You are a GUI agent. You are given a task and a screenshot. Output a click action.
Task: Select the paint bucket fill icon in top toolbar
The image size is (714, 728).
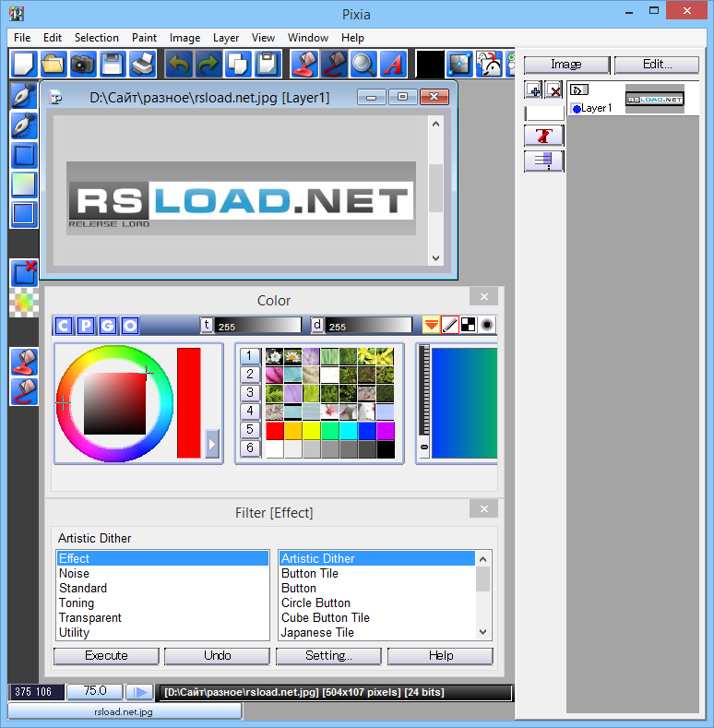(x=304, y=64)
